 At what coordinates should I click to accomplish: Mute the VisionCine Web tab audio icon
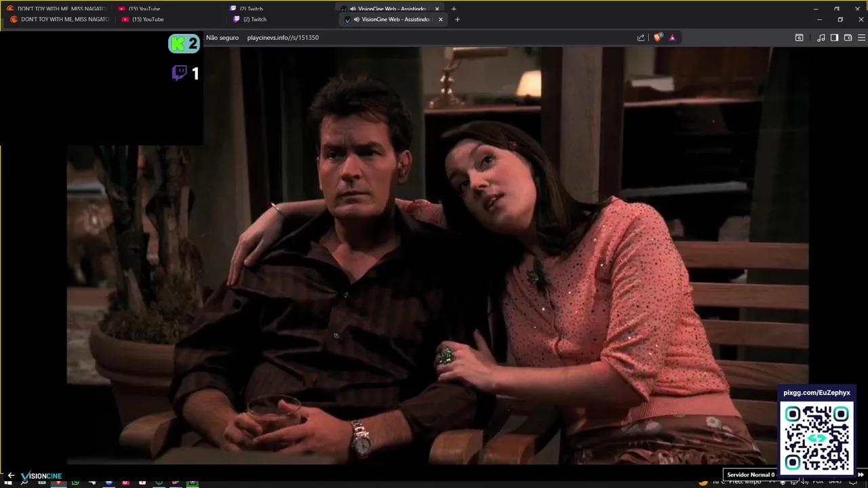pyautogui.click(x=356, y=20)
